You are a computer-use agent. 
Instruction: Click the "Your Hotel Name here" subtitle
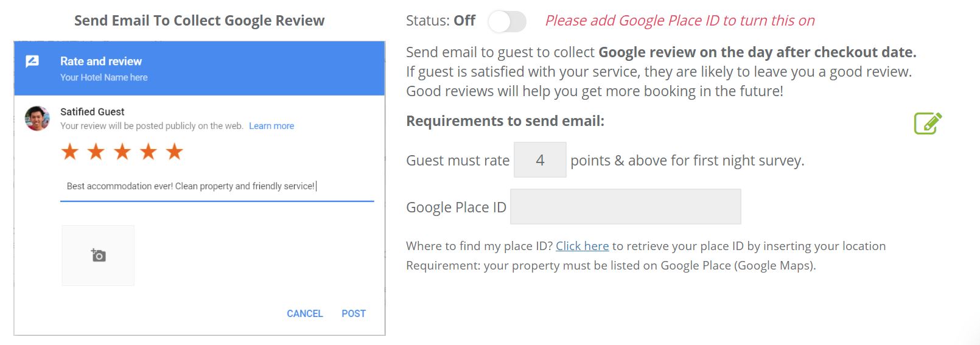click(104, 77)
